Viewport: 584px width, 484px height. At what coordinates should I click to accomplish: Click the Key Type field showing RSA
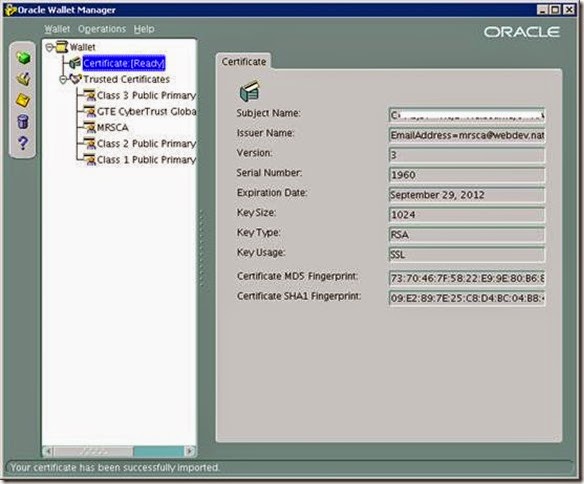467,235
